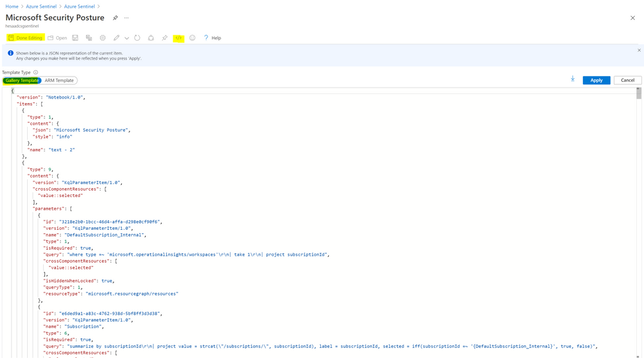Click the "isHiddenWhenLocked" key in the JSON
Viewport: 644px width, 358px height.
pos(70,281)
